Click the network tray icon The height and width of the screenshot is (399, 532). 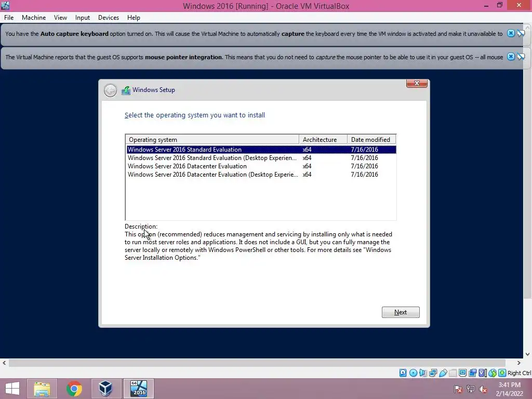point(471,389)
